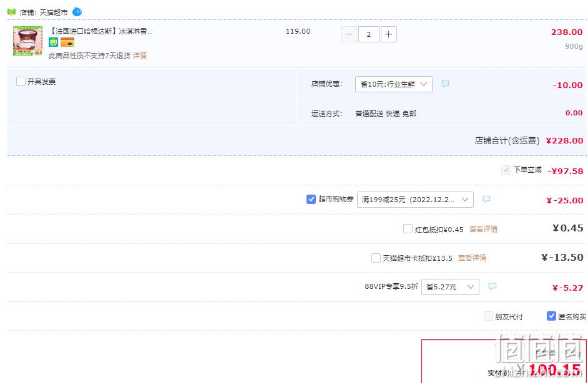Open the 详情 link about 7-day returns

tap(140, 56)
